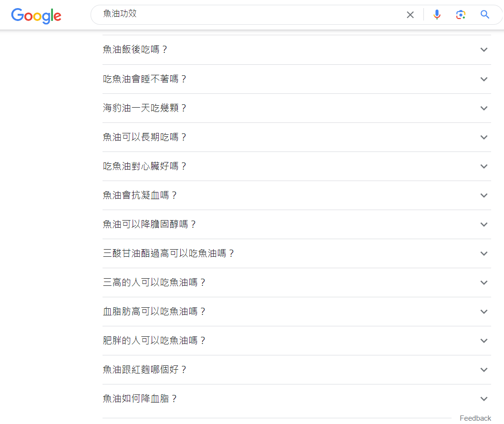
Task: Start a voice search with the microphone icon
Action: (437, 14)
